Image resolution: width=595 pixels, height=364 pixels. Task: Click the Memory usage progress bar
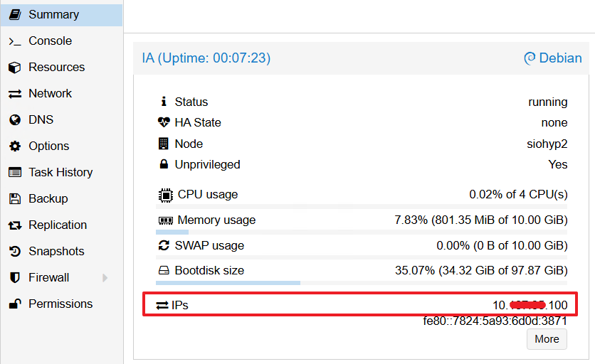tap(362, 232)
